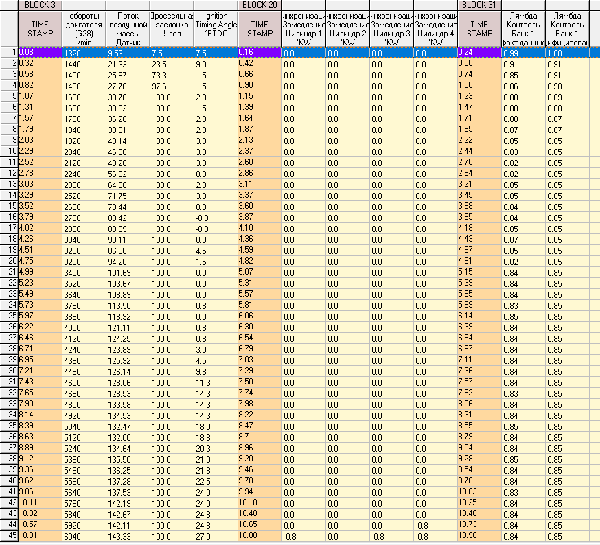
Task: Click the last Lambda Control Bank 1 header
Action: tap(567, 29)
